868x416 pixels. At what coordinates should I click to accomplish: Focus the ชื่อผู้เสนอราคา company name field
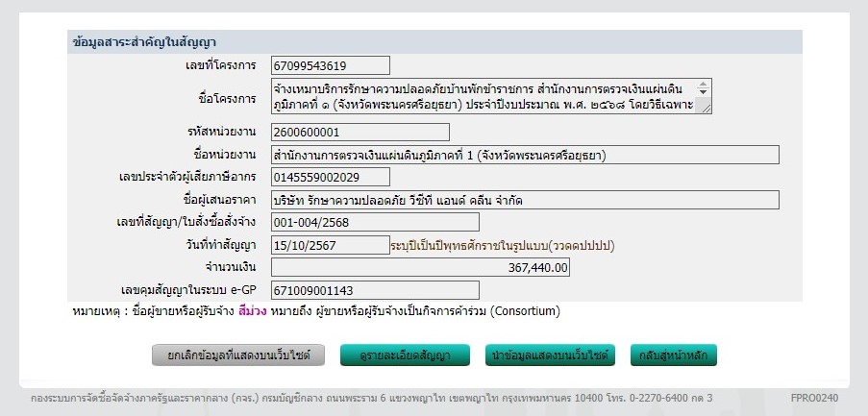click(x=524, y=200)
